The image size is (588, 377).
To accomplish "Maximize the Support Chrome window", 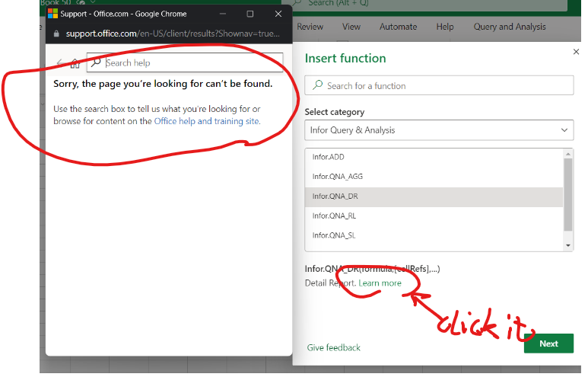I will [250, 14].
